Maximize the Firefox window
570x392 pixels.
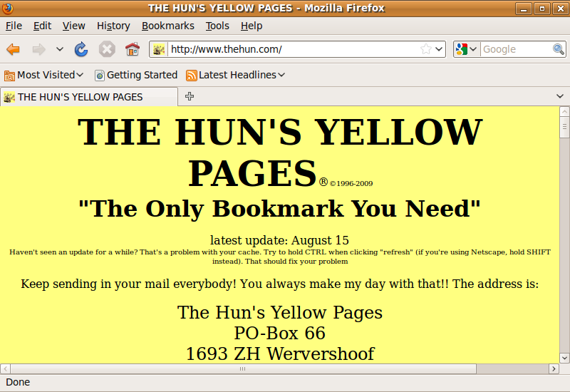(x=542, y=9)
